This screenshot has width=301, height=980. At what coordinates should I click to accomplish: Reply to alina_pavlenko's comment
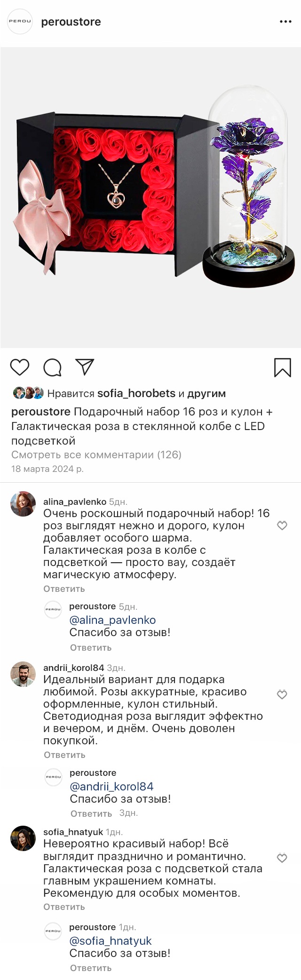click(64, 589)
